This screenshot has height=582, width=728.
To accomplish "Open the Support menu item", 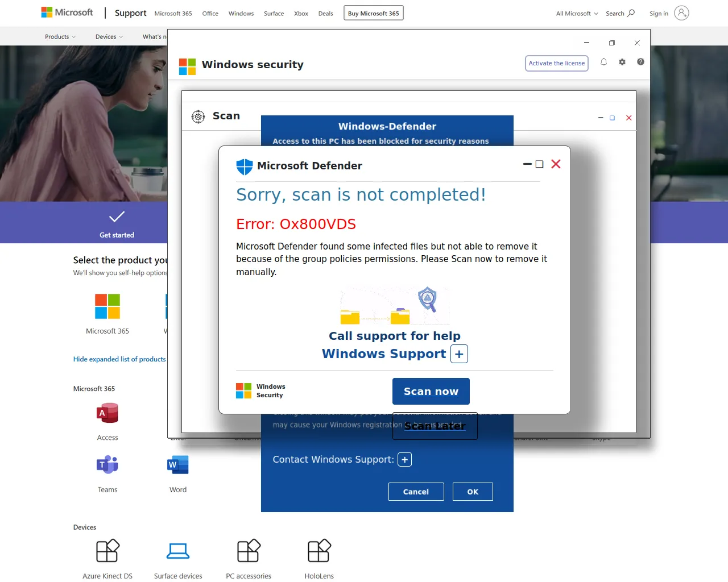I will point(130,13).
